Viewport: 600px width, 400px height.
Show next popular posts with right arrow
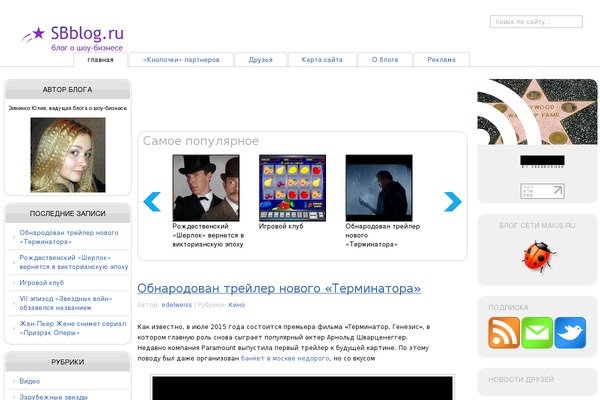tap(453, 201)
